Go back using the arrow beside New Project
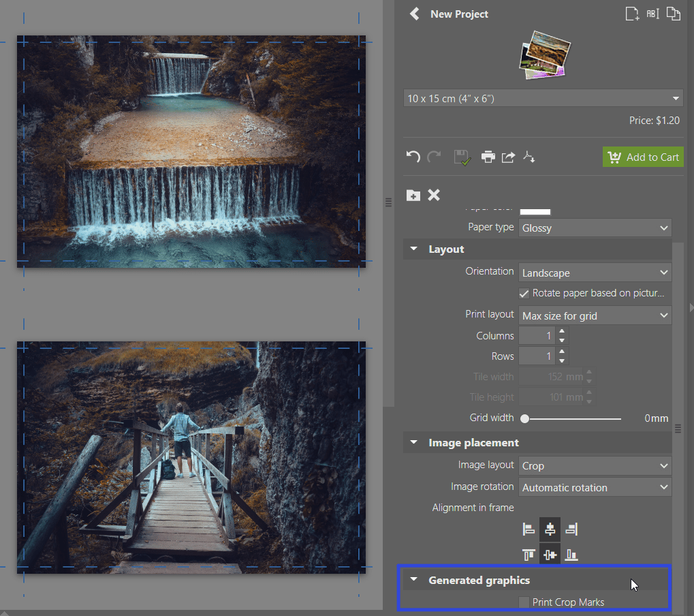 414,14
